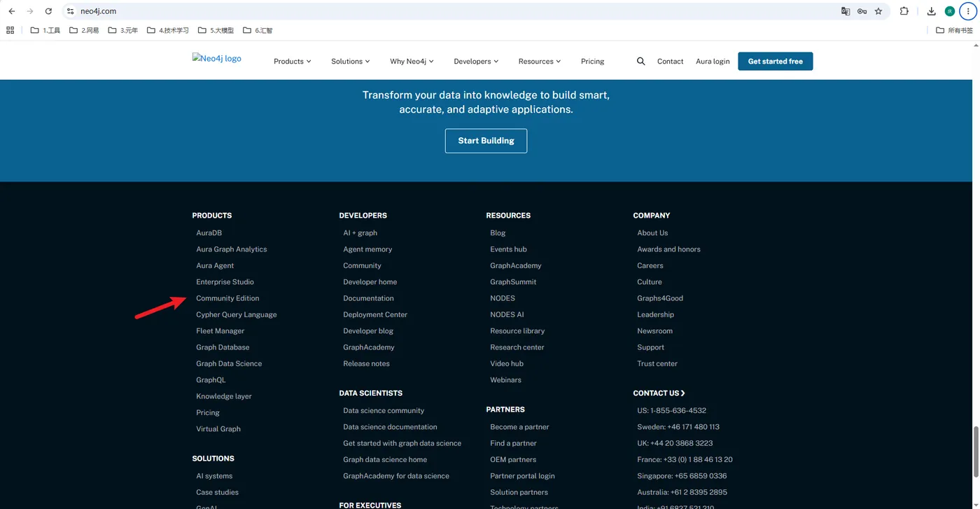The width and height of the screenshot is (980, 509).
Task: Click the browser forward arrow
Action: [30, 11]
